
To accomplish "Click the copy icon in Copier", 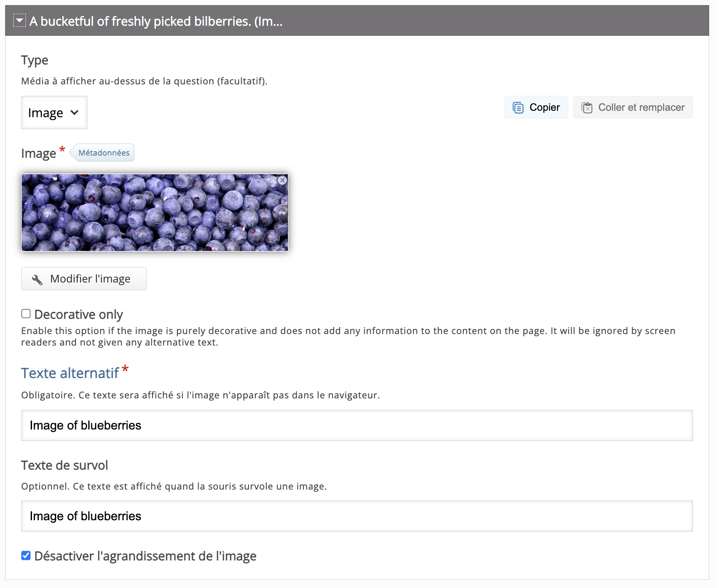I will tap(518, 108).
